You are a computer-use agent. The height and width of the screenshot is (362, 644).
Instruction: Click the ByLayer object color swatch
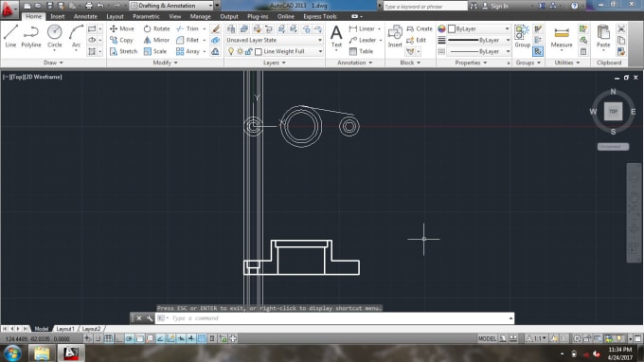coord(452,28)
